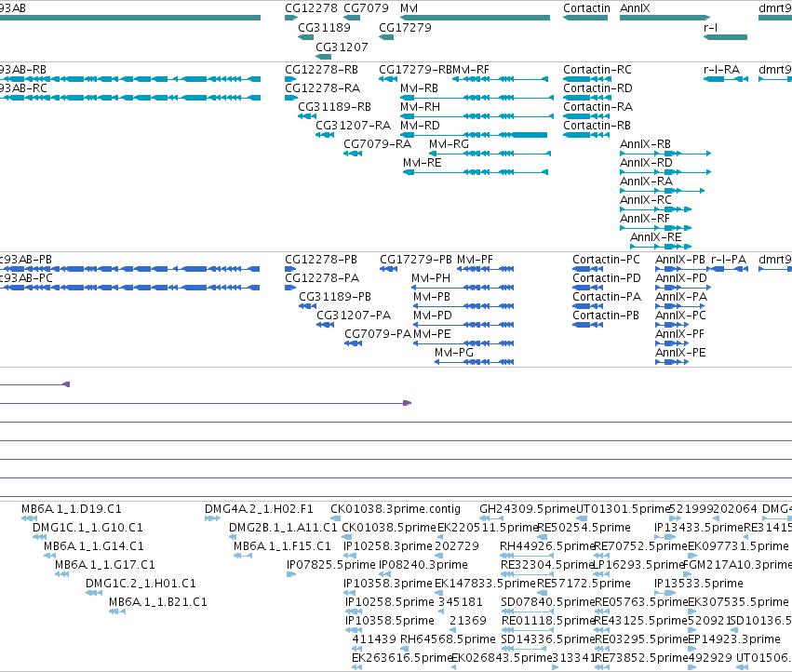Click EST MB6A.1_1.B21.C1
This screenshot has width=792, height=672.
tap(157, 602)
